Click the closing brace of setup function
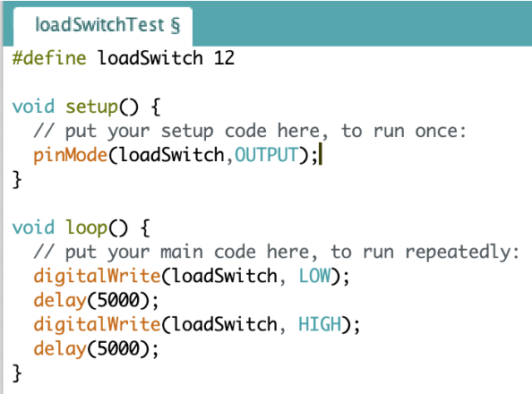This screenshot has width=532, height=394. point(17,179)
